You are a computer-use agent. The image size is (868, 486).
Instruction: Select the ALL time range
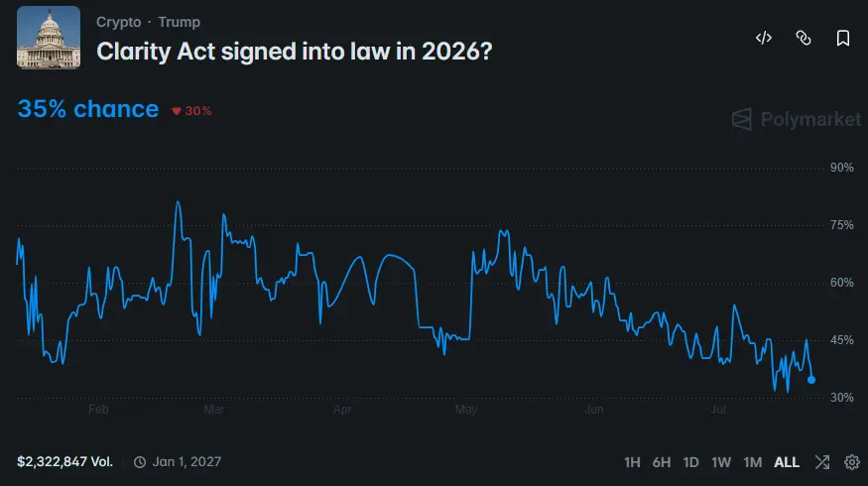pos(786,462)
